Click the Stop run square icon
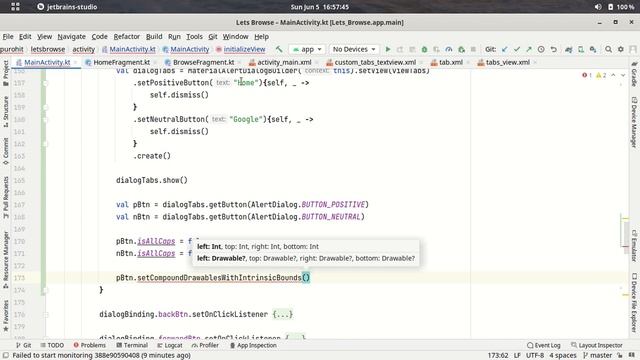 pyautogui.click(x=473, y=49)
